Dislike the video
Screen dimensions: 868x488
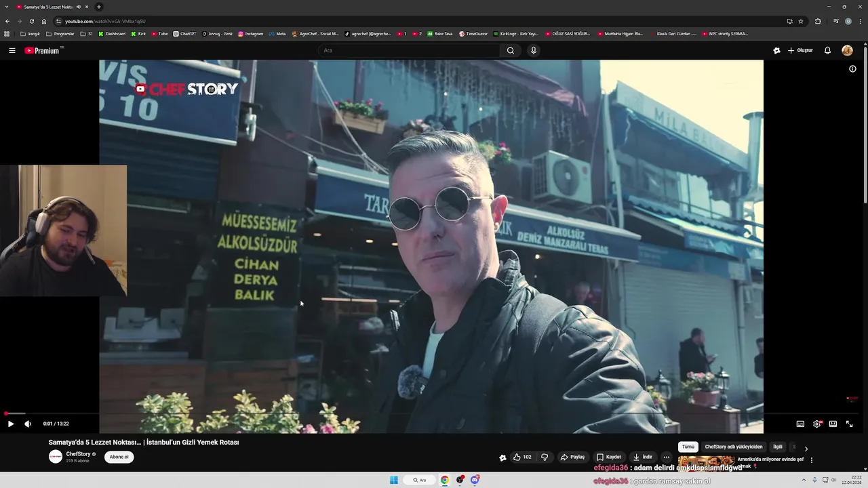pyautogui.click(x=545, y=457)
